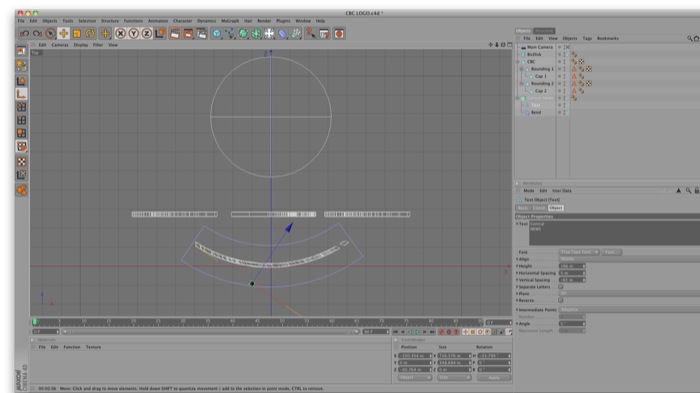Select the Rotate tool
Screen dimensions: 700x393
pos(90,33)
